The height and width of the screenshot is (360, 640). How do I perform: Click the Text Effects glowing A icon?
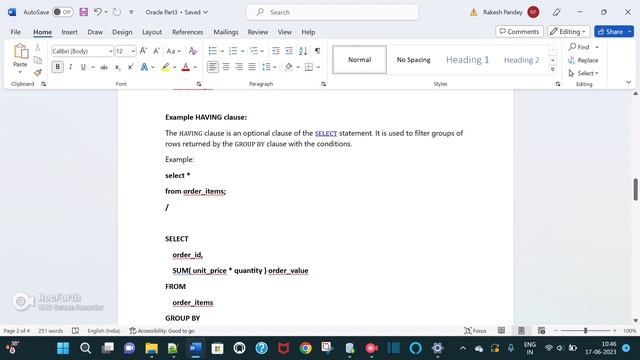(144, 67)
